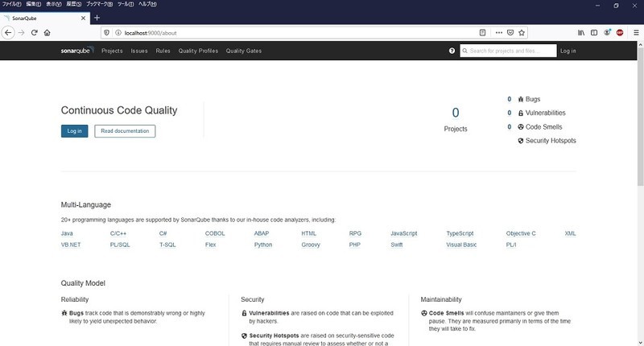Viewport: 644px width, 346px height.
Task: Click the Swift language link
Action: pos(397,245)
